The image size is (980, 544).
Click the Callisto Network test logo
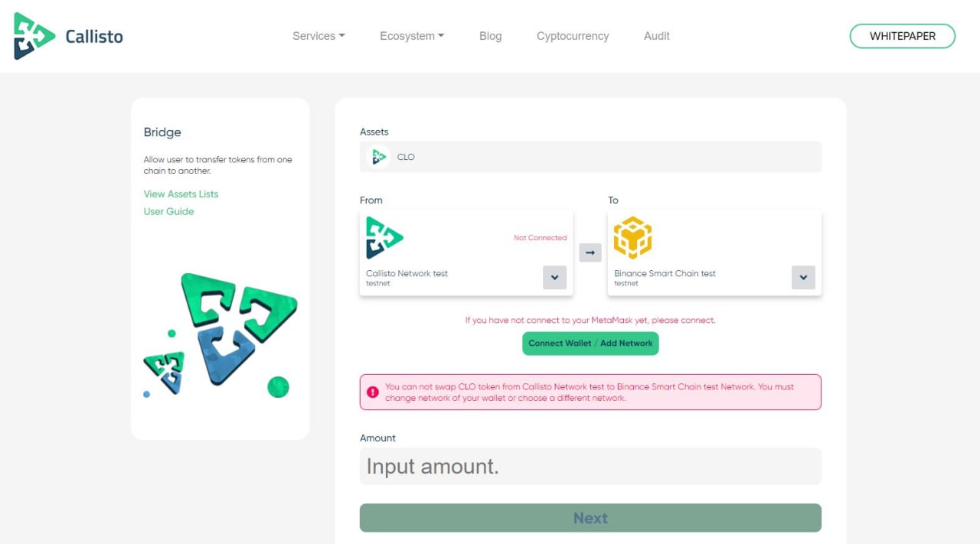(x=384, y=237)
